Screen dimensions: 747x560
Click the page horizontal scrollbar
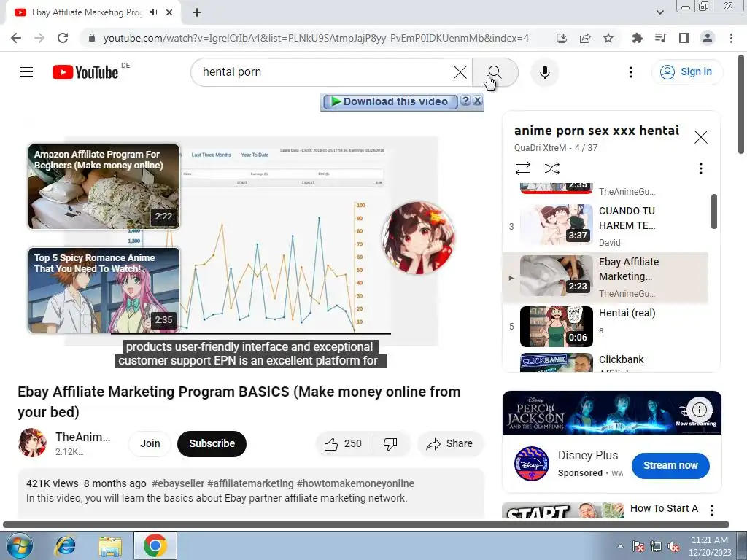tap(366, 525)
